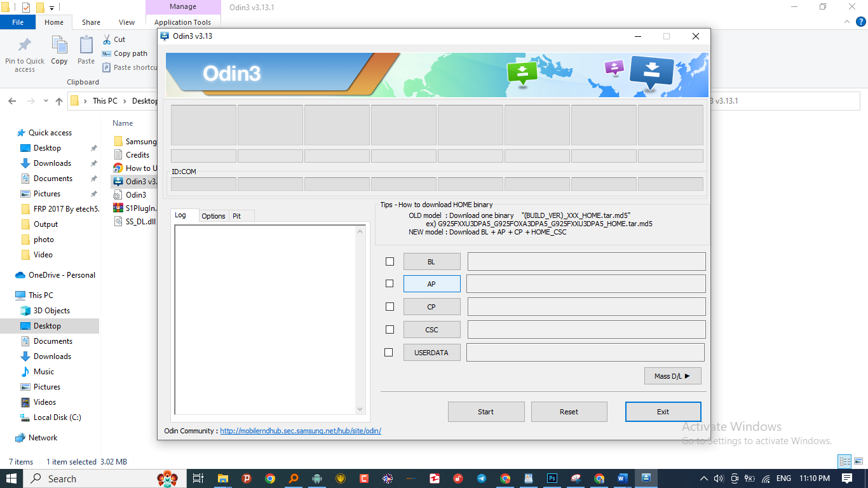Image resolution: width=868 pixels, height=488 pixels.
Task: Switch to the Log tab
Action: tap(185, 215)
